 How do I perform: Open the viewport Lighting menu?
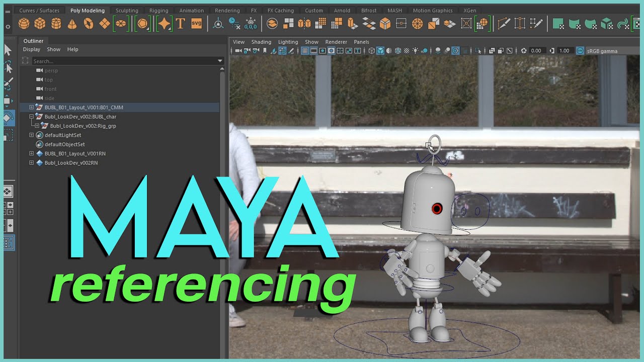pos(288,42)
